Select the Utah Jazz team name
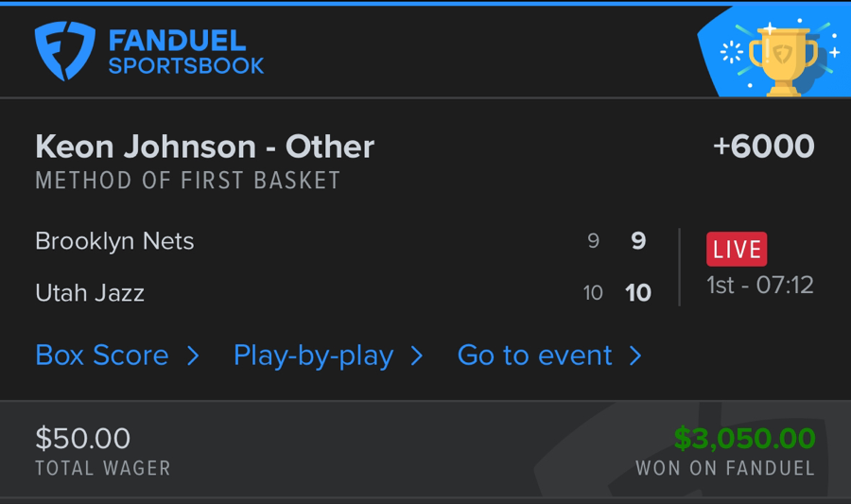Screen dimensions: 851x504 coord(90,293)
